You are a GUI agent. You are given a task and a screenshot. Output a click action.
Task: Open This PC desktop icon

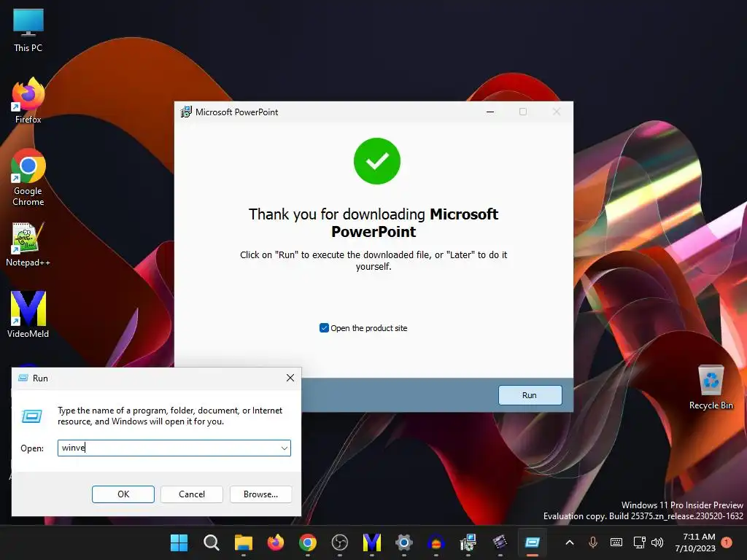point(28,30)
